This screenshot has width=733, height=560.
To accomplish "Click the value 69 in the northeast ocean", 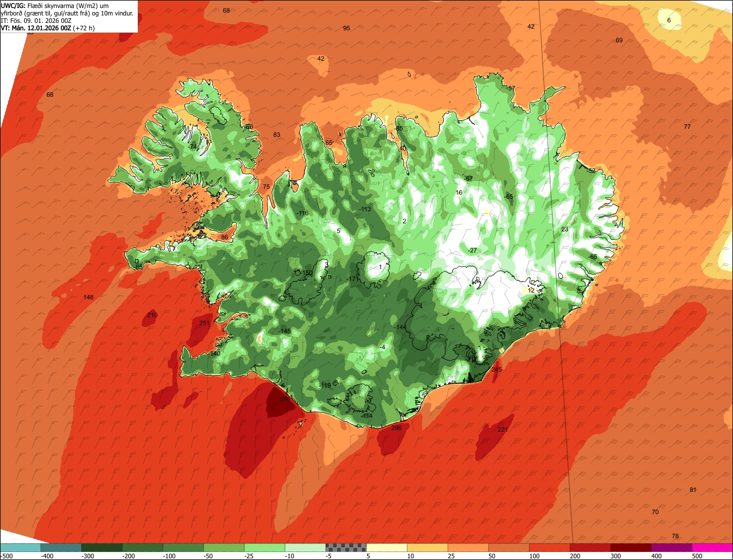I will click(x=619, y=40).
